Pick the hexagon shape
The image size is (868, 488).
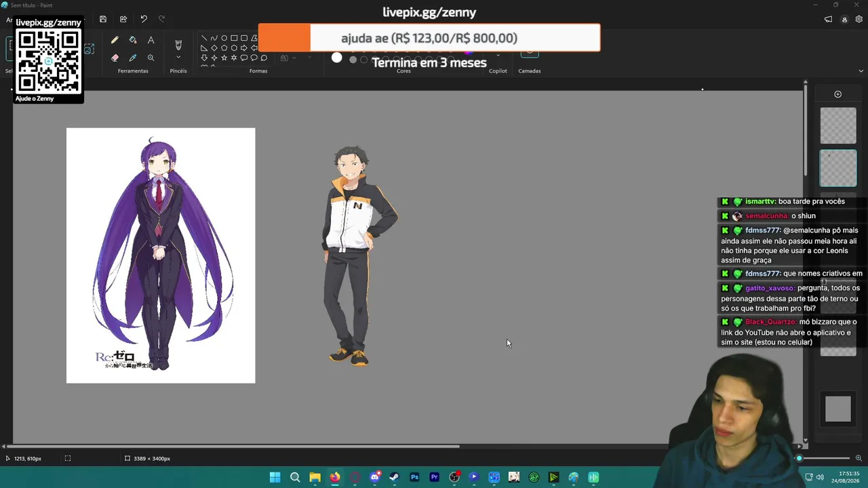(234, 48)
